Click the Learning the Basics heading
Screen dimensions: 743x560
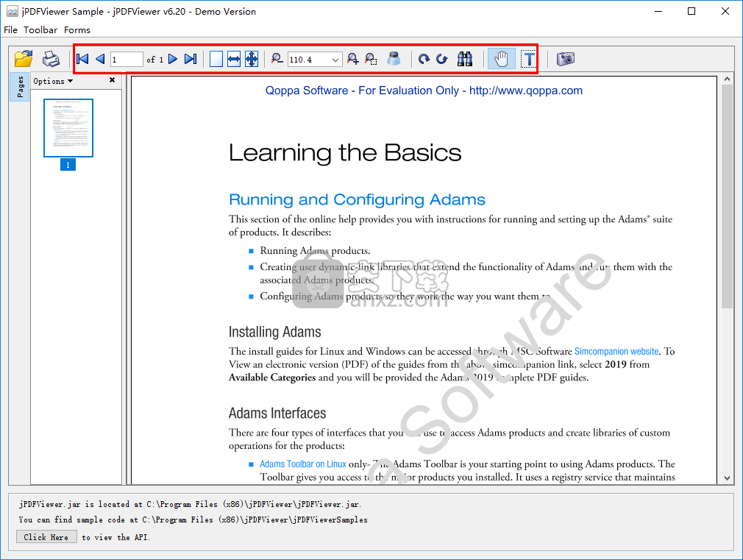[x=345, y=153]
